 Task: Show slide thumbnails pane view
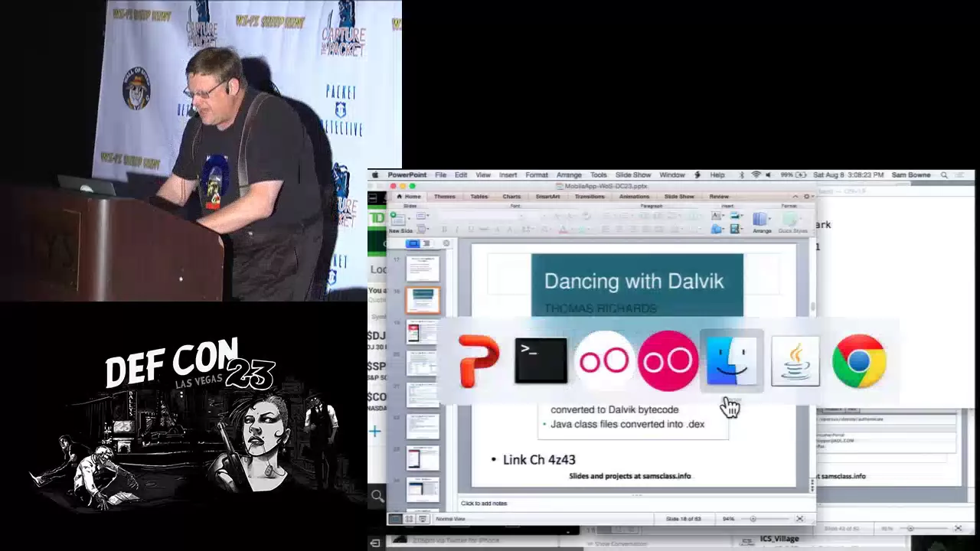(x=413, y=243)
